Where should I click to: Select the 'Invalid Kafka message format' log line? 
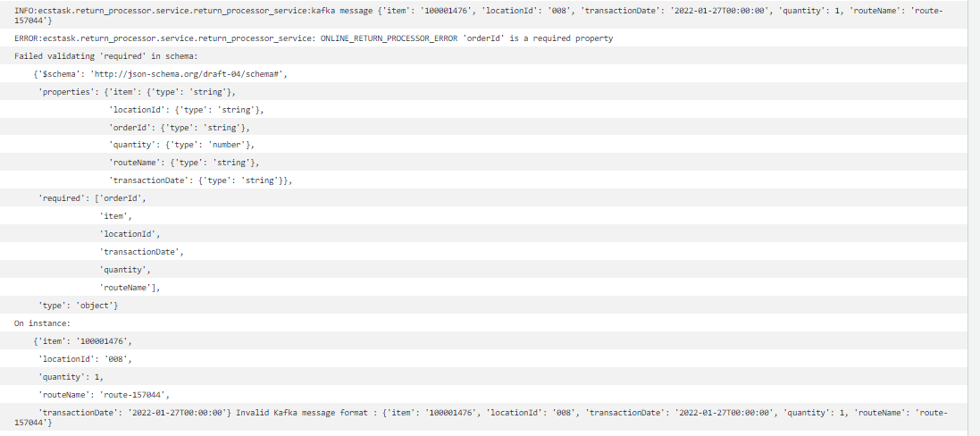[484, 417]
